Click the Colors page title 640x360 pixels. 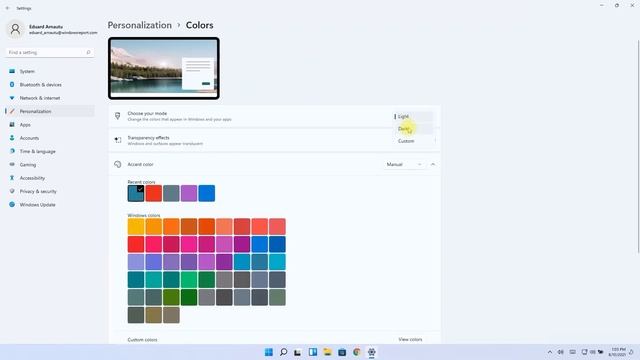click(x=199, y=25)
